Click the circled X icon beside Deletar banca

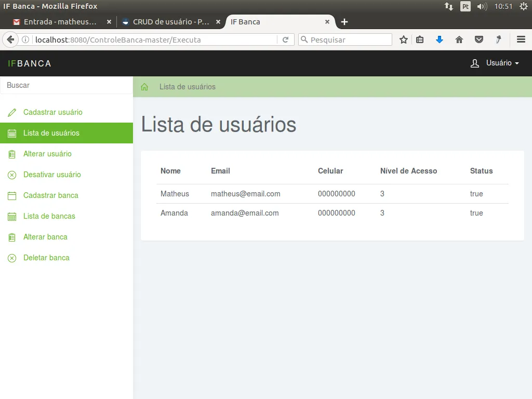click(12, 258)
